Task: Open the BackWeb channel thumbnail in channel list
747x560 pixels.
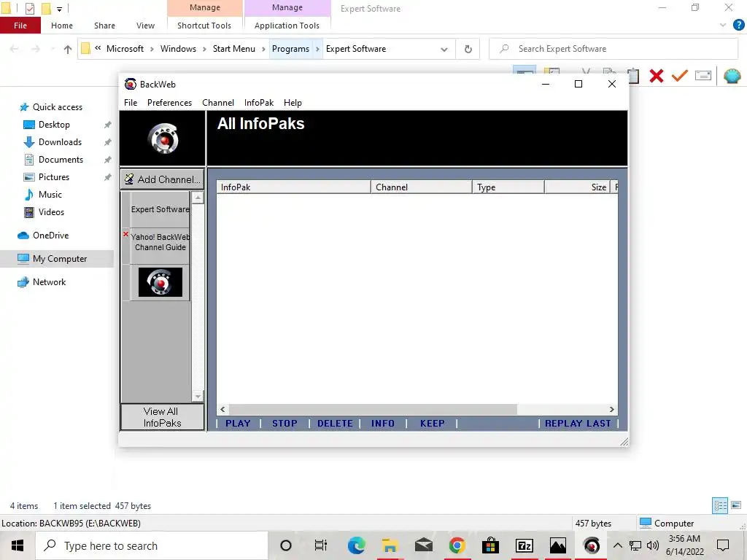Action: pyautogui.click(x=160, y=282)
